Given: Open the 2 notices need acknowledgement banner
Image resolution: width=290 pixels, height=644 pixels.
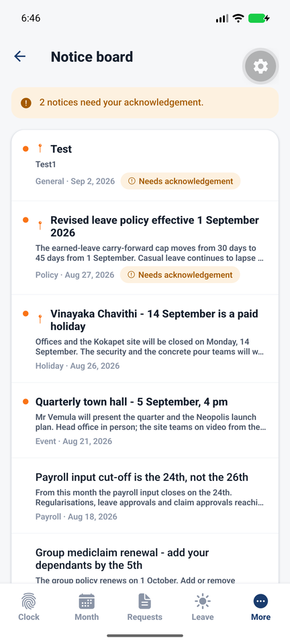Looking at the screenshot, I should pos(145,103).
